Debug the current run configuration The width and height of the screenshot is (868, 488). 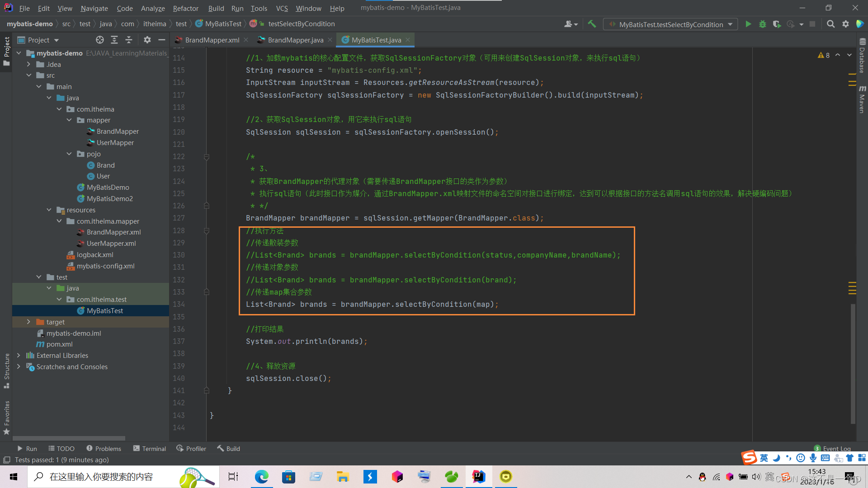point(763,24)
